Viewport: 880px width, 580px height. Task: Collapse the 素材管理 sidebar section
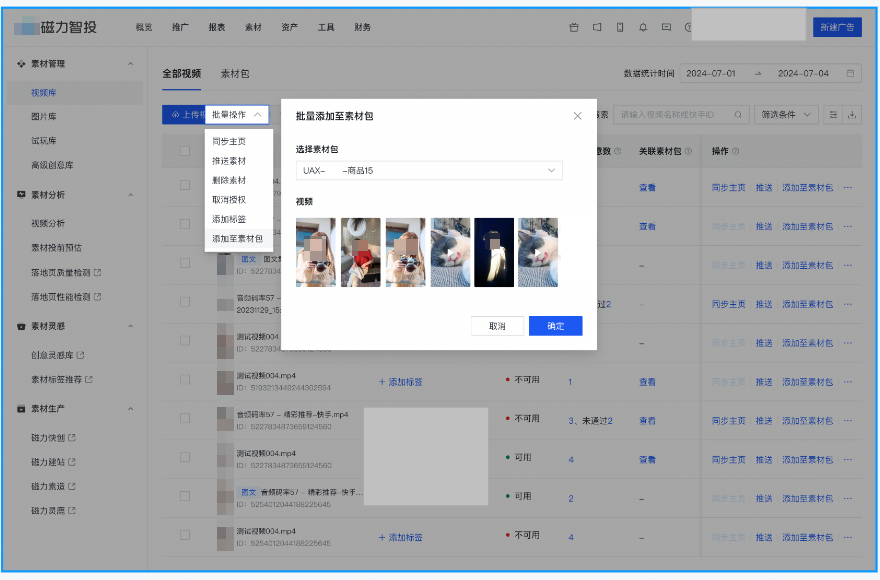click(x=130, y=64)
